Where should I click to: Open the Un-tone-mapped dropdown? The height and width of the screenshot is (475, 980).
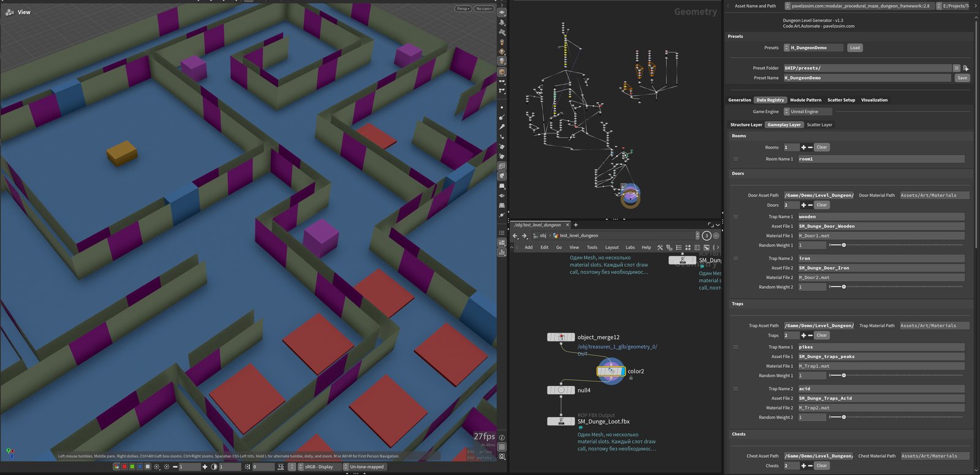click(x=366, y=466)
